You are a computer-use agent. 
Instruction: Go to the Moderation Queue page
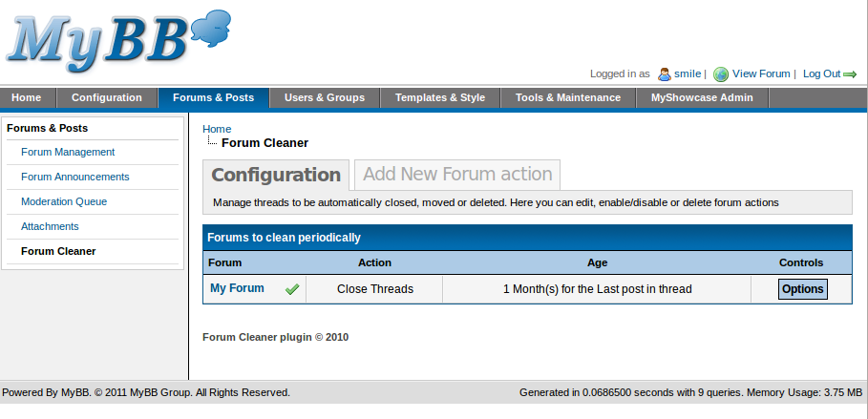64,201
